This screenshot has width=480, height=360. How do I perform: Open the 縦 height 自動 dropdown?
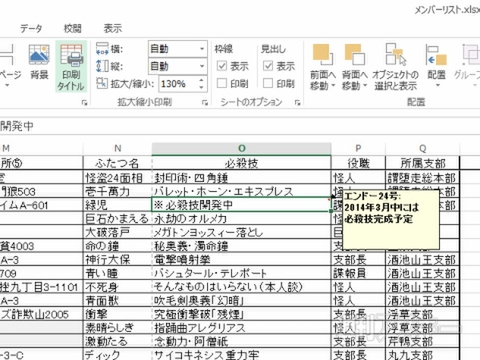(x=202, y=66)
